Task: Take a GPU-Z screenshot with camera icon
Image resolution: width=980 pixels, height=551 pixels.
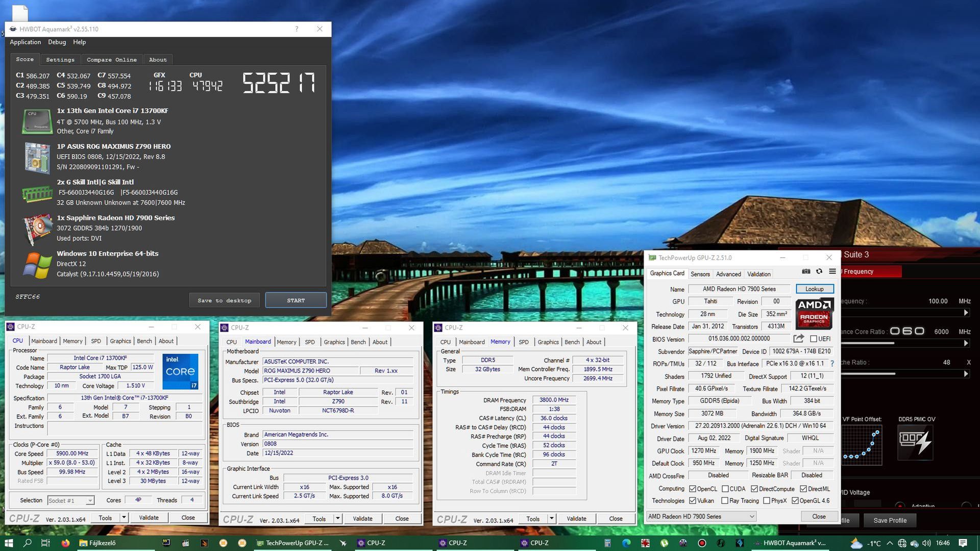Action: [806, 271]
